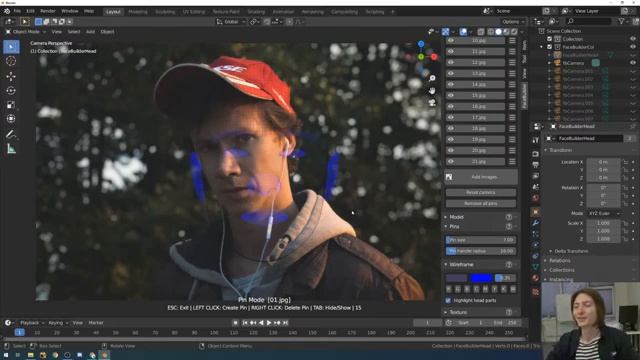640x360 pixels.
Task: Open the File menu
Action: click(17, 11)
